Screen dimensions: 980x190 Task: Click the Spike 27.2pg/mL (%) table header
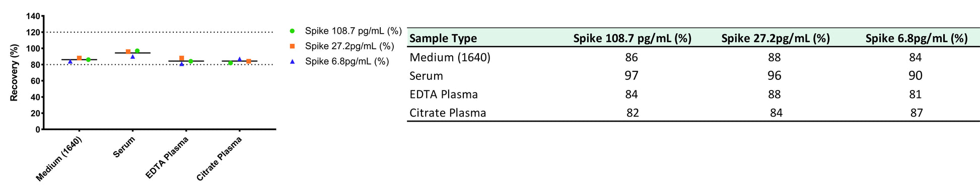(775, 38)
